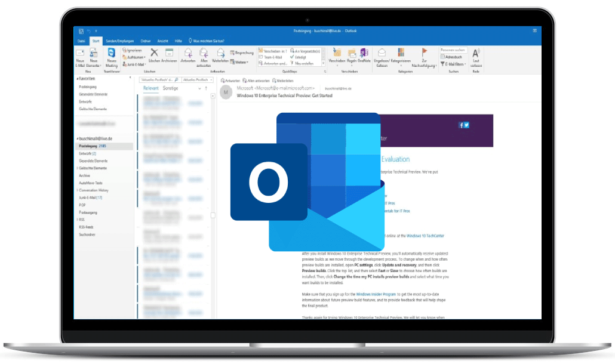Open the Aufräumen dropdown
Screen dimensions: 615x364
[x=134, y=57]
